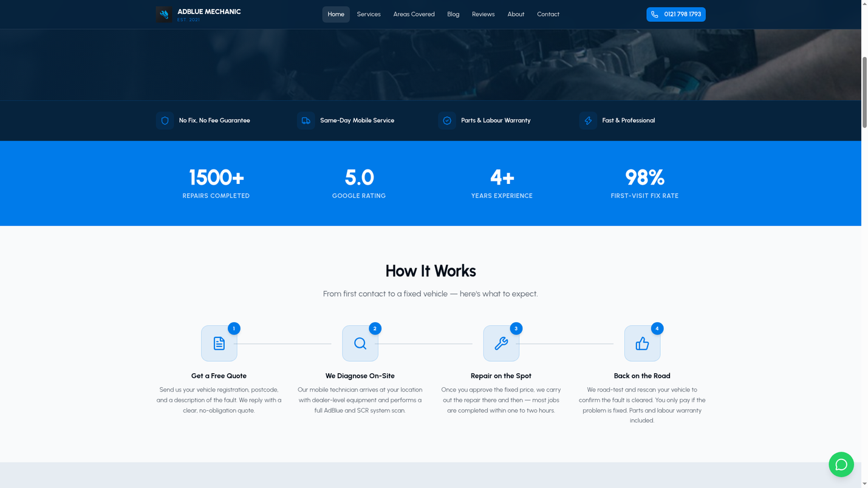Go to Areas Covered page

click(x=414, y=14)
